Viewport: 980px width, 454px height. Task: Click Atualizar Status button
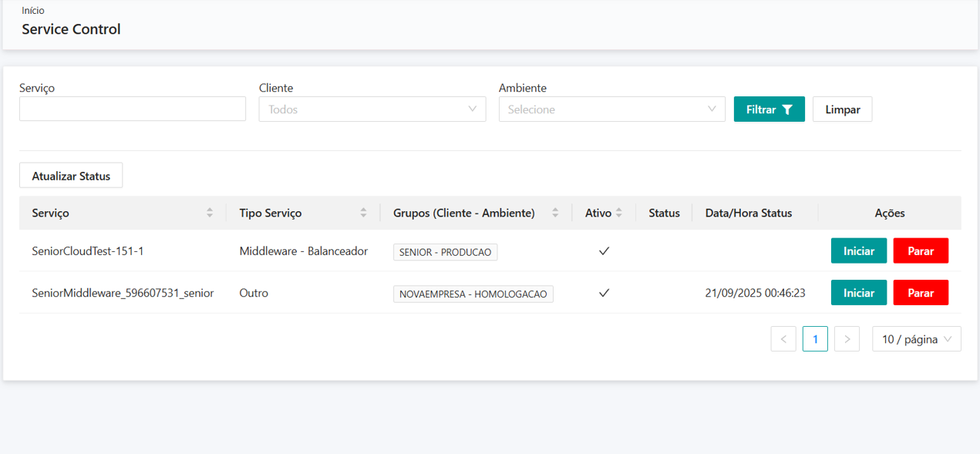pyautogui.click(x=71, y=176)
